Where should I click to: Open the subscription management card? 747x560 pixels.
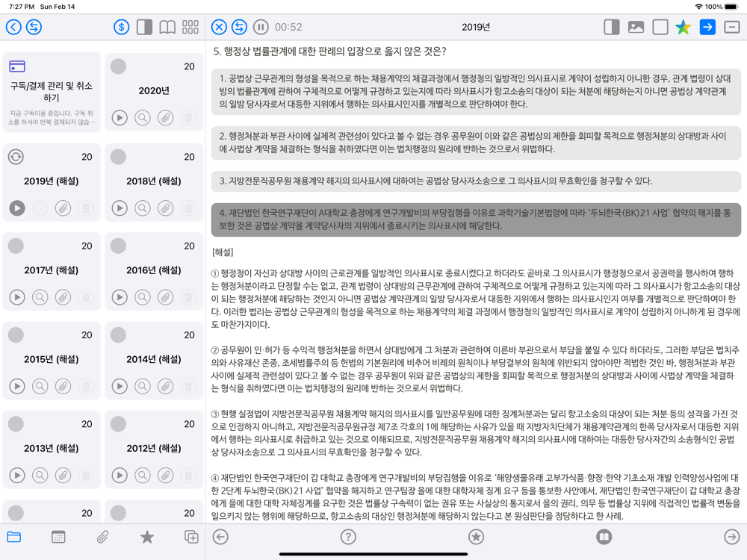tap(52, 91)
